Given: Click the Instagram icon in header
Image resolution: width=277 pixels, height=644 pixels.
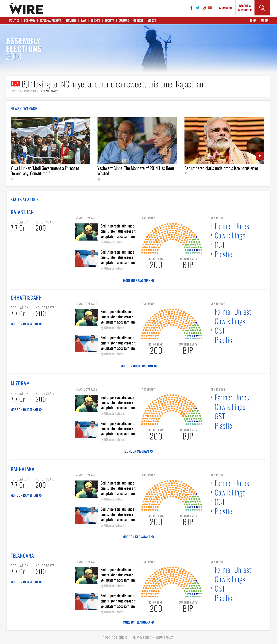Looking at the screenshot, I should tap(204, 8).
